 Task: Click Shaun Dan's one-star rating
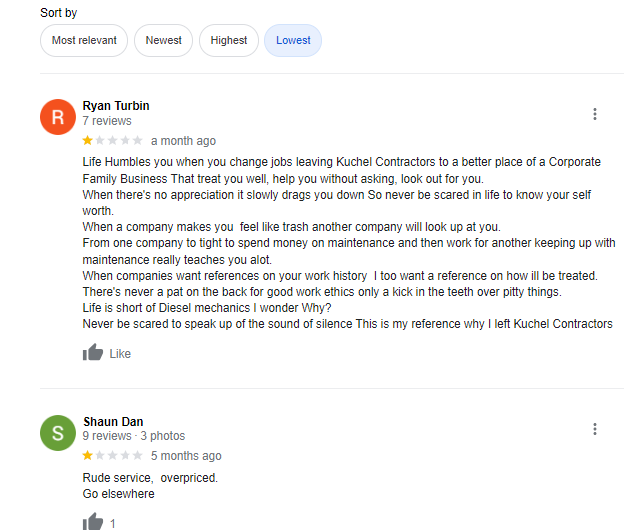coord(112,456)
